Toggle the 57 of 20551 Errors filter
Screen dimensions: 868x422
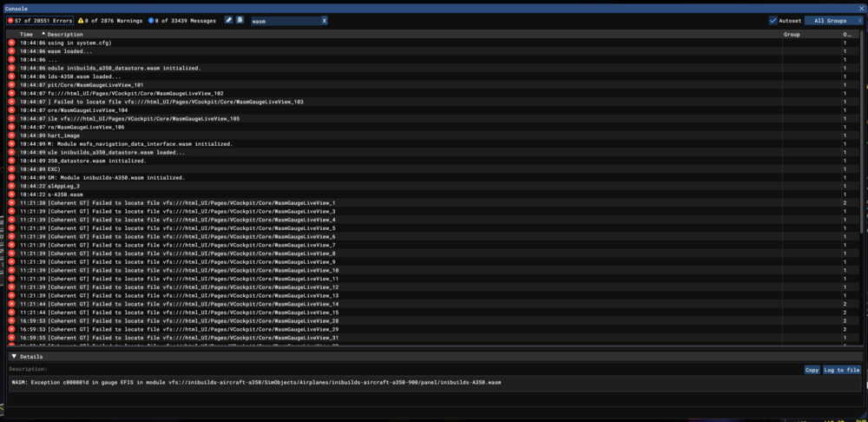(40, 21)
